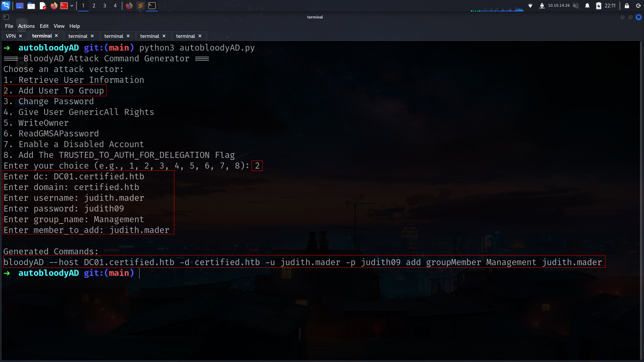Open the file manager launcher

tap(31, 6)
